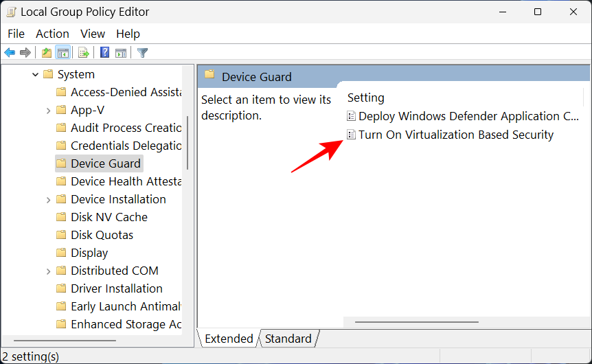Switch to the Standard tab
The height and width of the screenshot is (364, 592).
(x=288, y=339)
